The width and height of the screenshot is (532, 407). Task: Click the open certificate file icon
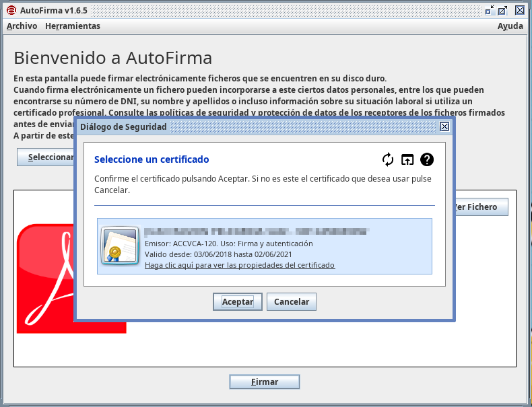click(x=407, y=159)
